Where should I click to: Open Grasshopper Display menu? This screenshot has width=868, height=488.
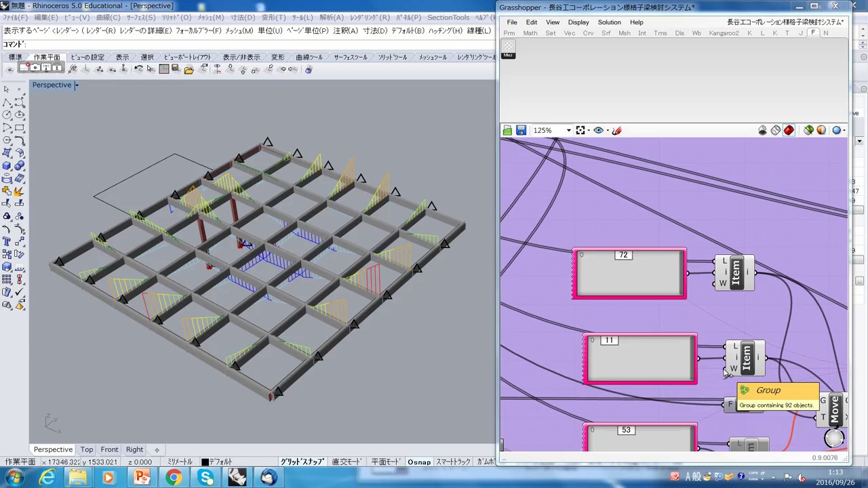point(578,22)
